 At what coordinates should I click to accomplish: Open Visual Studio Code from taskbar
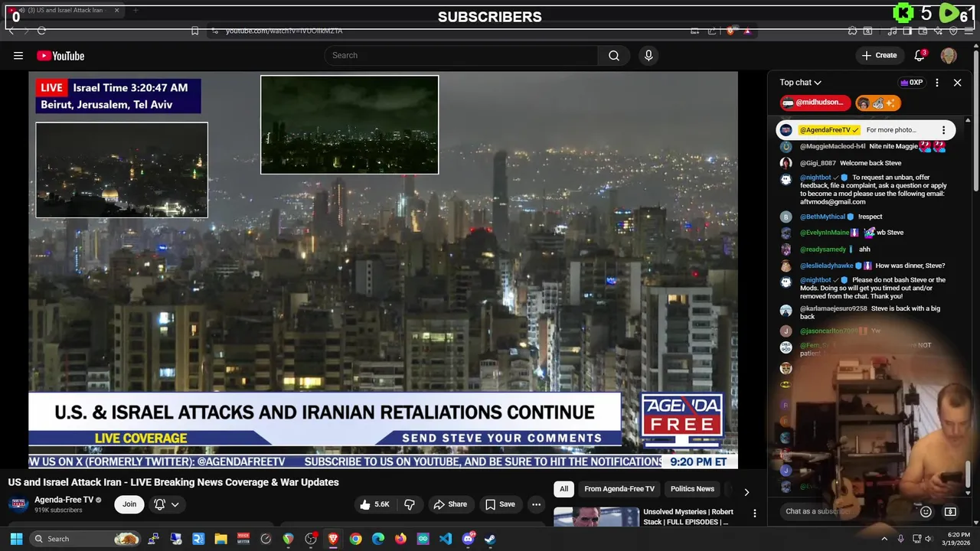coord(446,539)
